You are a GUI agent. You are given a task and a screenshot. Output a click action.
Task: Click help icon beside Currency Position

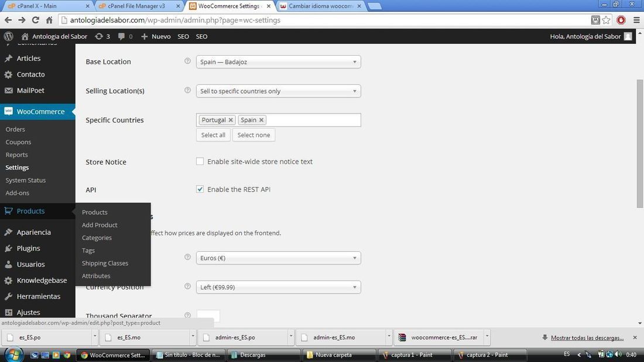pos(187,286)
